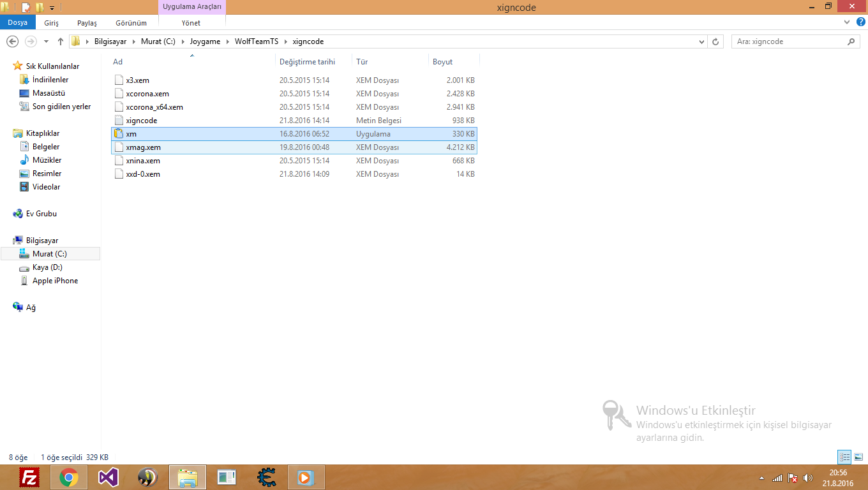
Task: Open İndirilenler in the navigation pane
Action: [50, 80]
